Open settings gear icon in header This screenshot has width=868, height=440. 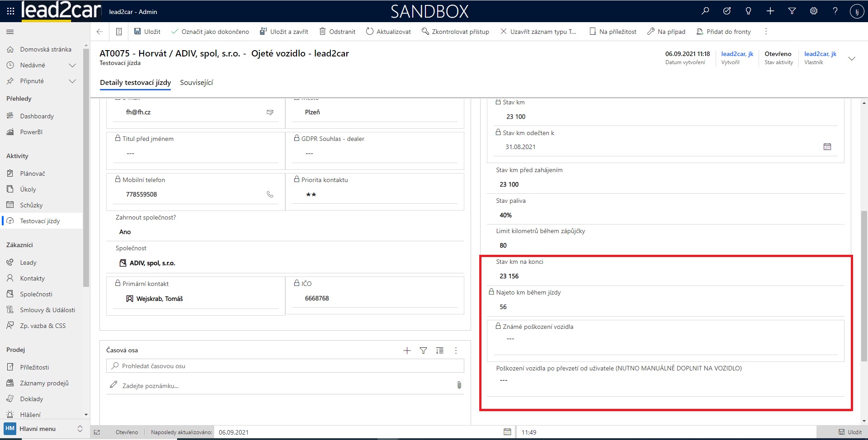tap(814, 11)
